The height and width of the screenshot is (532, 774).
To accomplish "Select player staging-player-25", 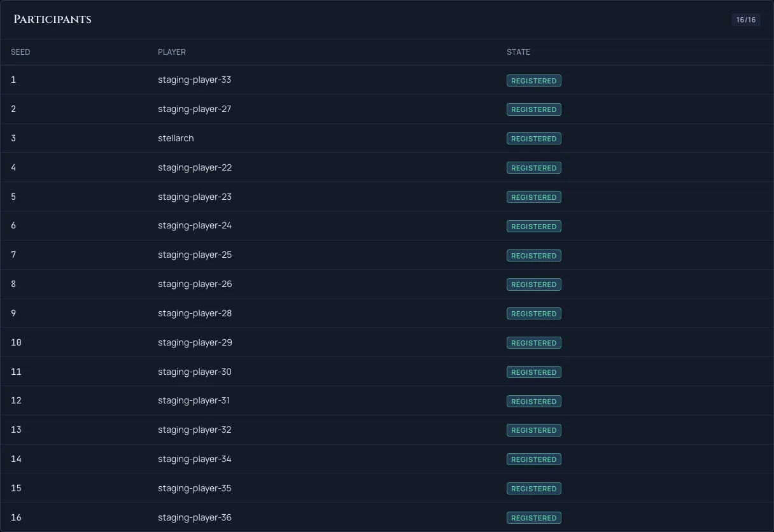I will 195,255.
